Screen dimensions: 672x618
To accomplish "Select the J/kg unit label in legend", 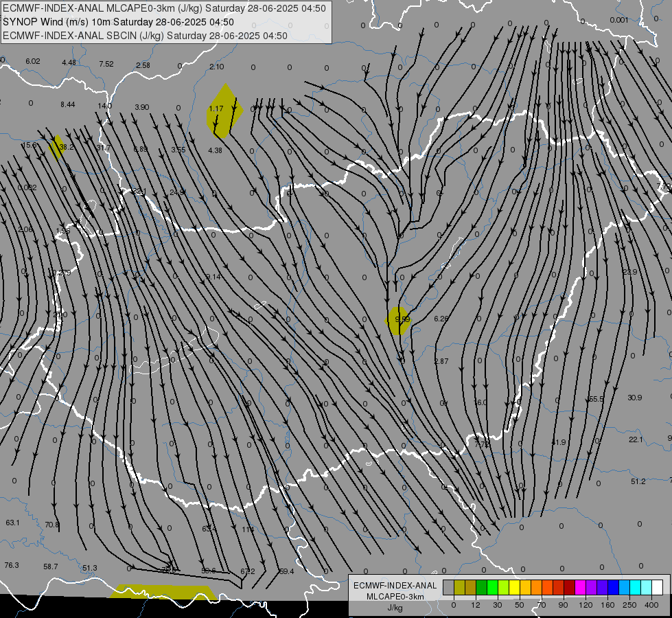I will coord(395,607).
